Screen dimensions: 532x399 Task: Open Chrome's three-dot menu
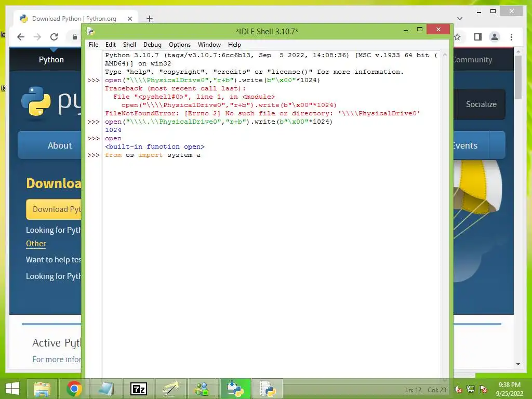tap(511, 37)
